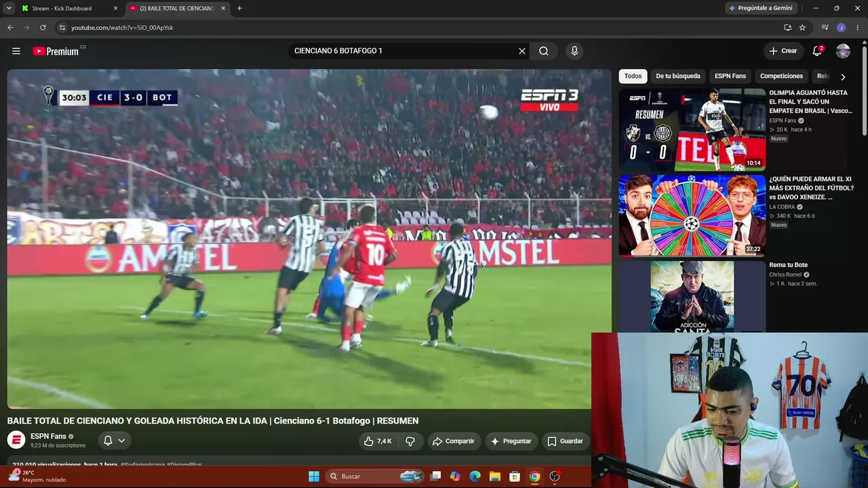Click the Crear button

click(783, 51)
